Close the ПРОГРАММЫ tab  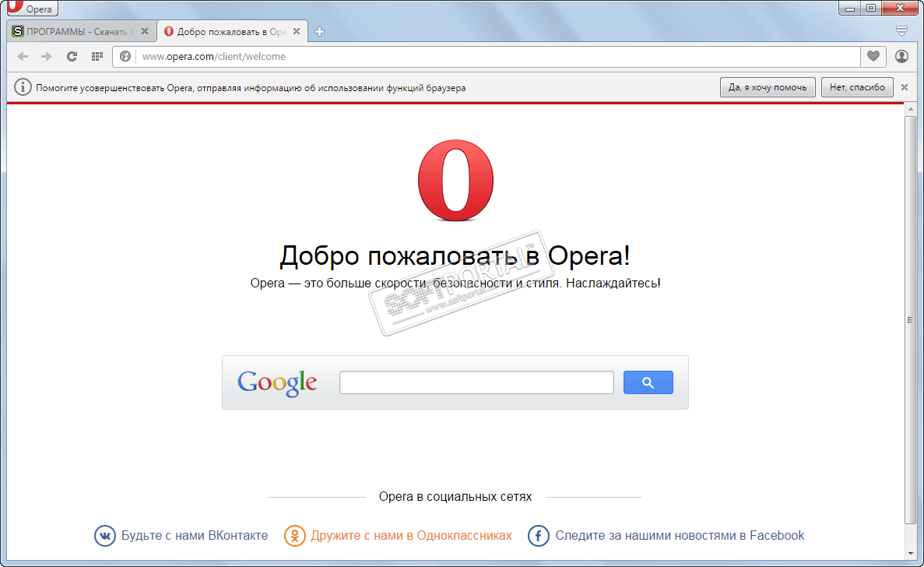click(x=145, y=31)
